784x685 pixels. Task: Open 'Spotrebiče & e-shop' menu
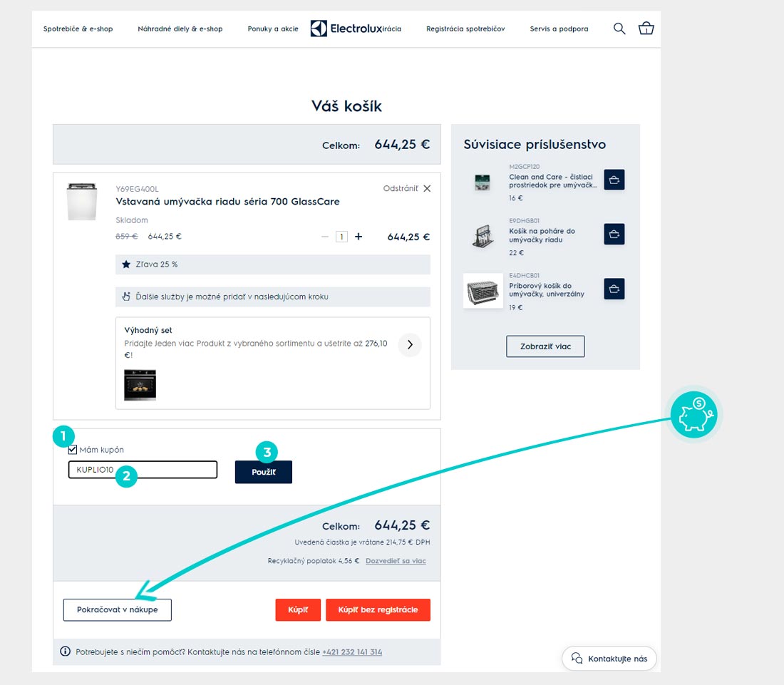click(x=78, y=29)
